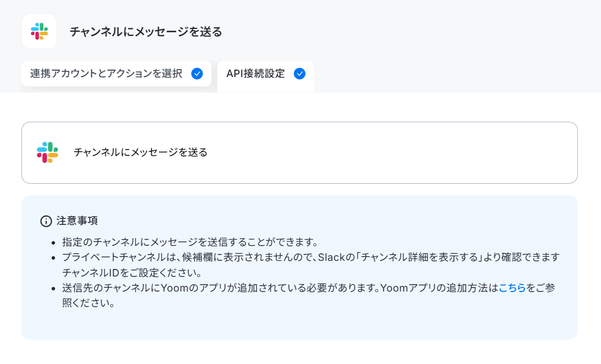Click the blue checkmark on 連携アカウントとアクションを選択 tab
This screenshot has width=601, height=364.
point(197,74)
